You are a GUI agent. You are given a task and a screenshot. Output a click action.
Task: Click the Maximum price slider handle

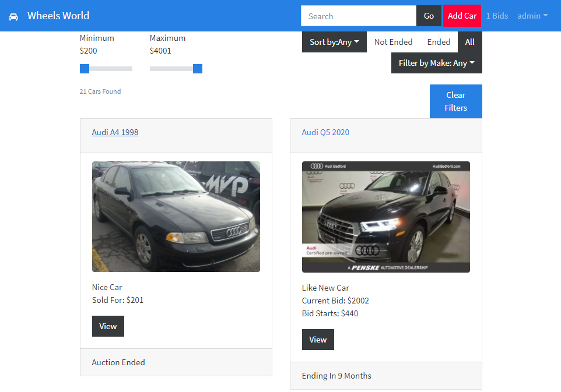click(198, 69)
